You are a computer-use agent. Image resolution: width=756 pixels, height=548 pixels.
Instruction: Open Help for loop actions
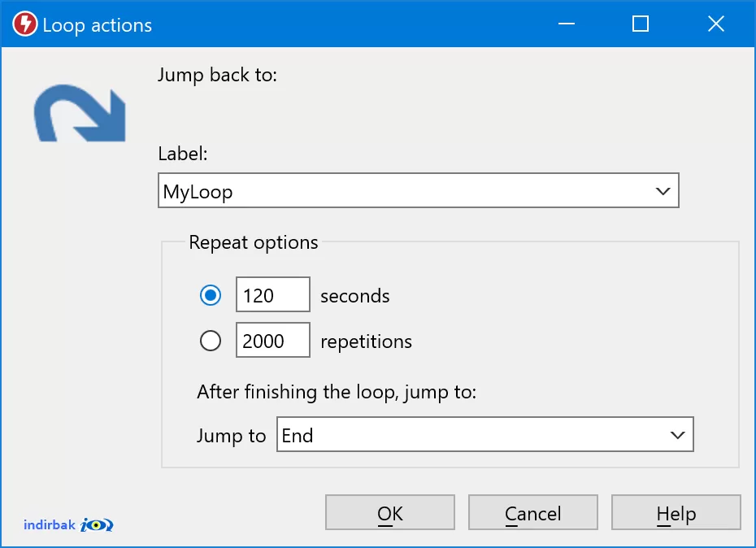point(676,513)
